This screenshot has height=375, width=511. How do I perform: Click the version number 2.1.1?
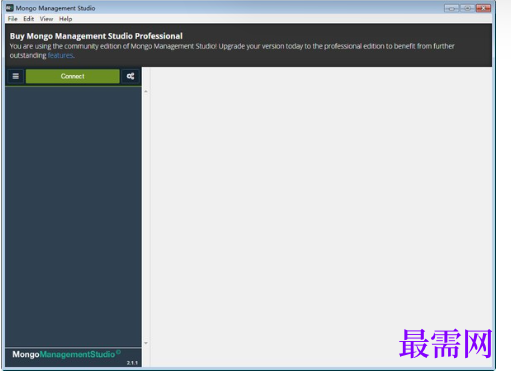click(x=132, y=363)
